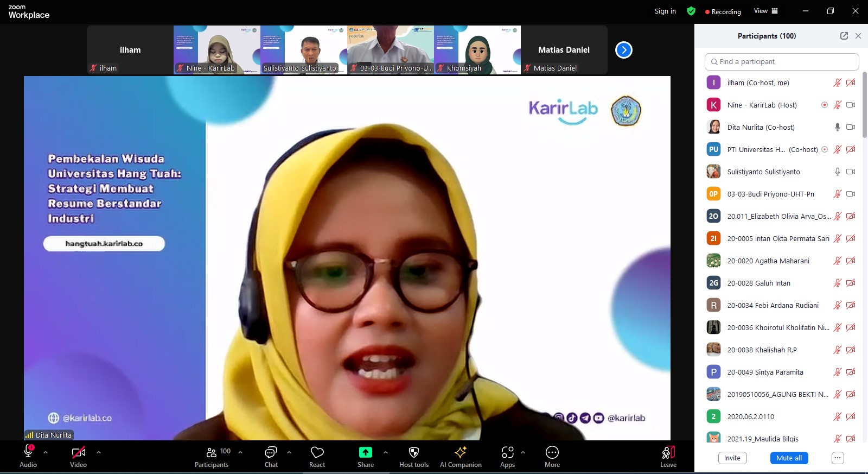
Task: Pop out the Participants panel
Action: tap(844, 36)
